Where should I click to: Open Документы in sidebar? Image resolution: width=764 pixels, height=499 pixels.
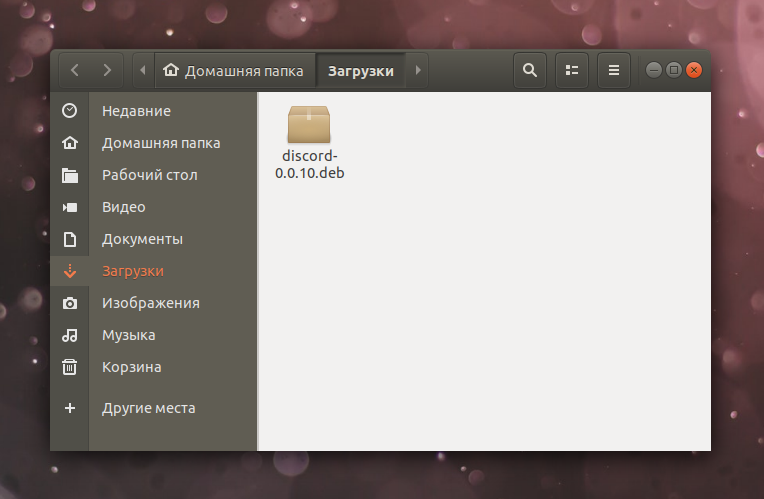coord(142,239)
